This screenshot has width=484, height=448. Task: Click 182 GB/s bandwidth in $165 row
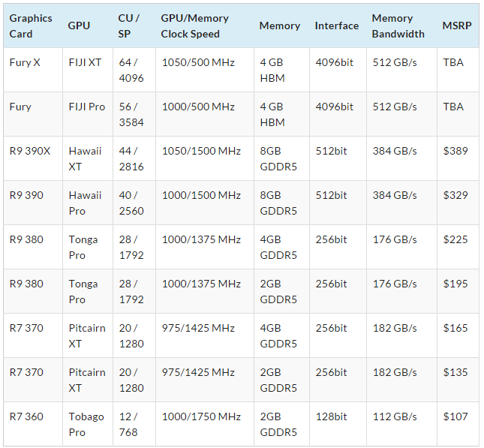[402, 335]
